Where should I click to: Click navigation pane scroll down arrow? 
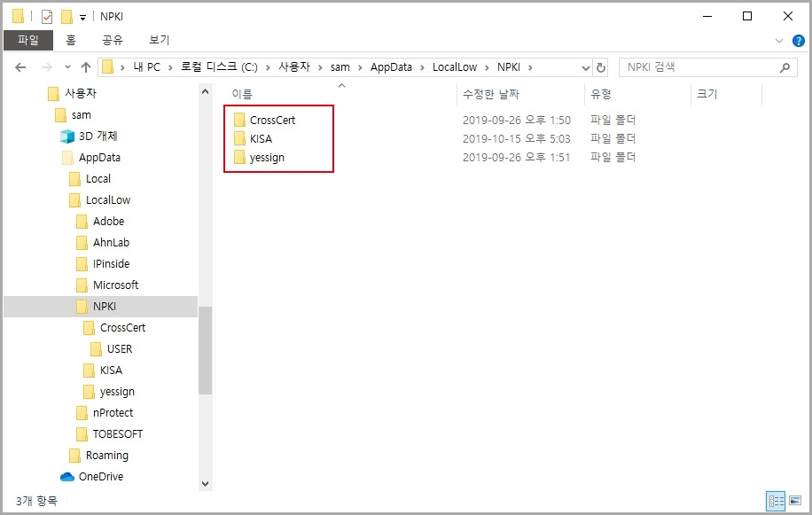point(205,484)
